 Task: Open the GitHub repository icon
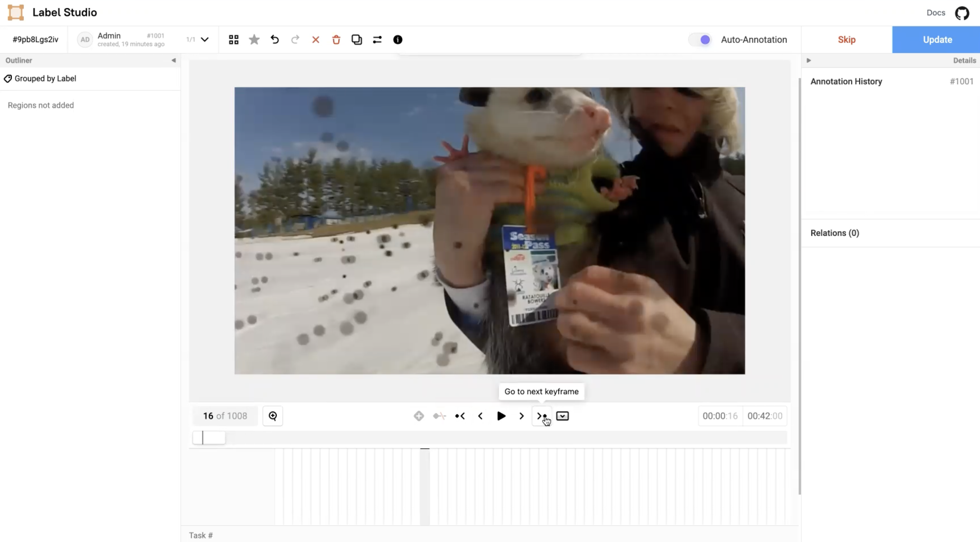[962, 13]
